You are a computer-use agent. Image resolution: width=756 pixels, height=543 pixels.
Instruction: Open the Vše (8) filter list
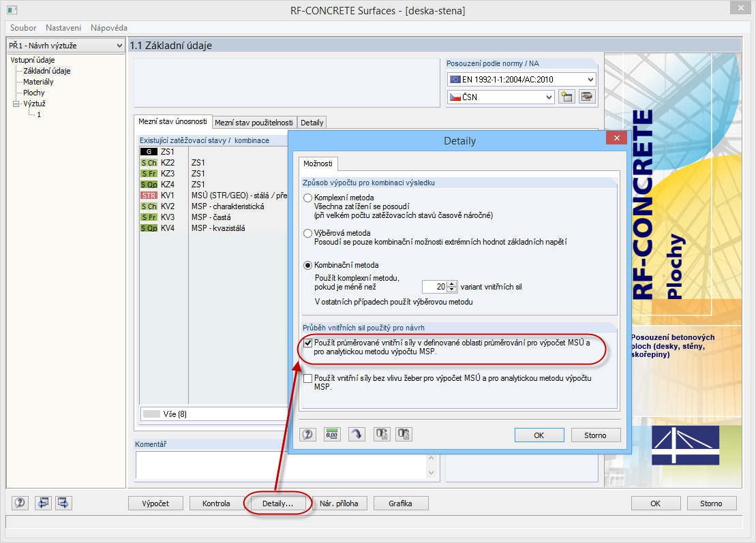[x=214, y=414]
